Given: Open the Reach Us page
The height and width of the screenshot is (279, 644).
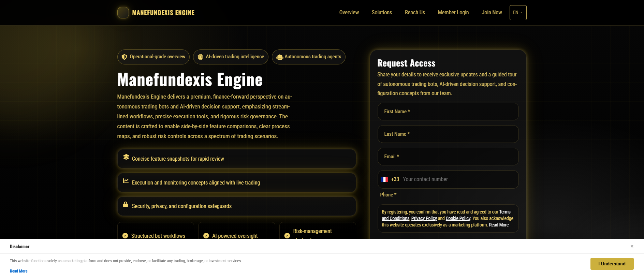Looking at the screenshot, I should (415, 13).
